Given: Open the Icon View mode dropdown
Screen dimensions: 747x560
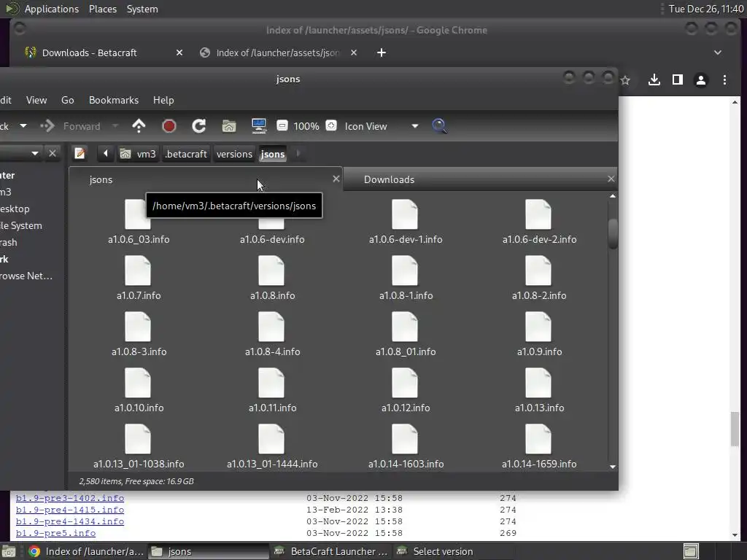Looking at the screenshot, I should pyautogui.click(x=382, y=126).
